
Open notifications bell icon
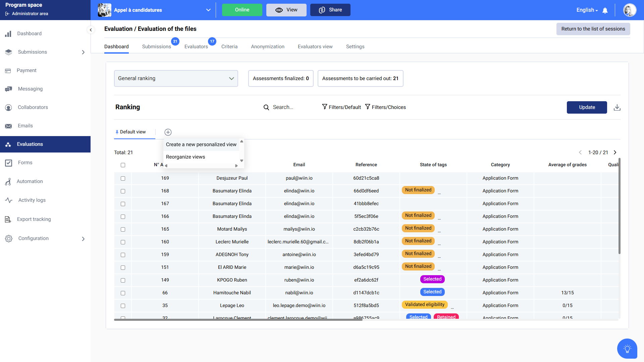[605, 10]
